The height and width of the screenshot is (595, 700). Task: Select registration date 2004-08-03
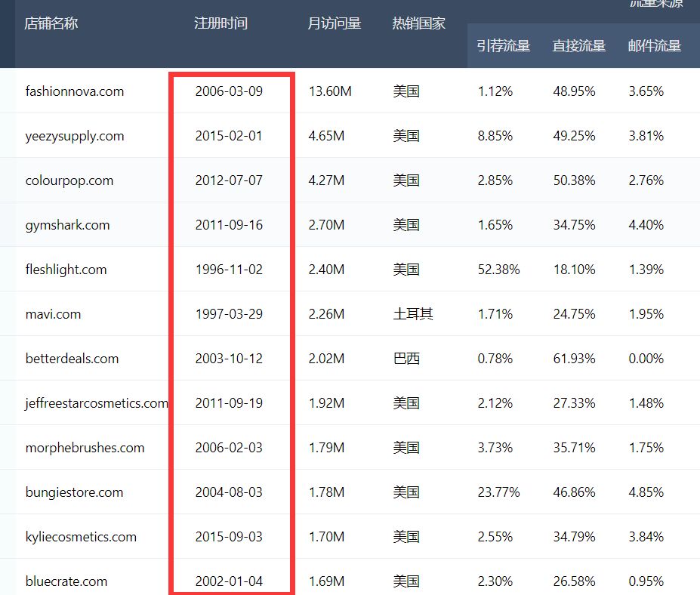pos(229,492)
